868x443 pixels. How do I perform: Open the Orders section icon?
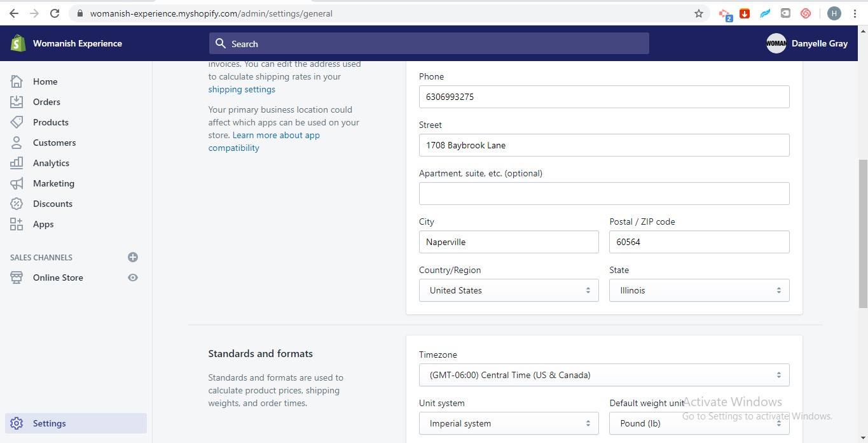click(x=17, y=102)
